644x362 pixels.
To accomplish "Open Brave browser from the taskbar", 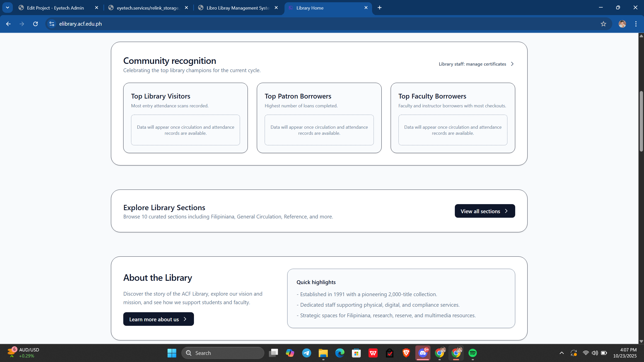I will click(x=406, y=353).
